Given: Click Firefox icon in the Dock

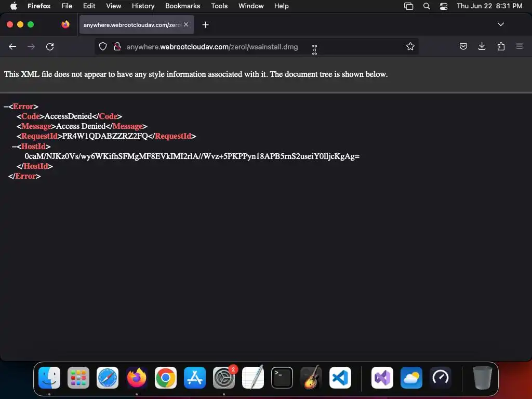Looking at the screenshot, I should coord(137,378).
